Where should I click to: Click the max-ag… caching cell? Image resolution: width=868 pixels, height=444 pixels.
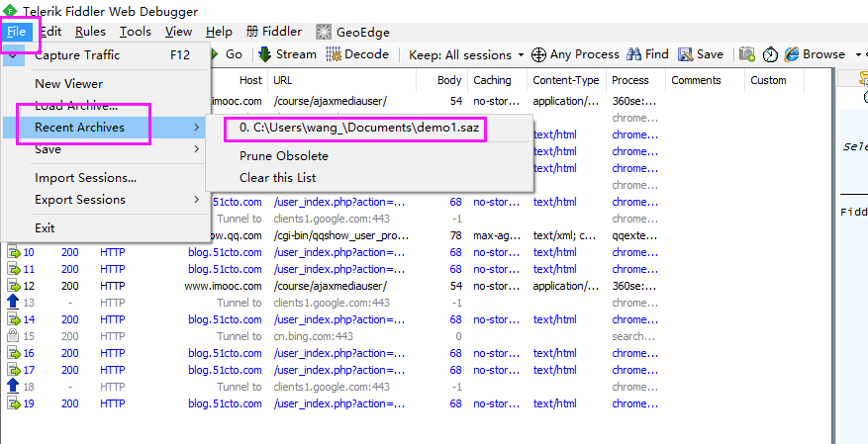(497, 236)
